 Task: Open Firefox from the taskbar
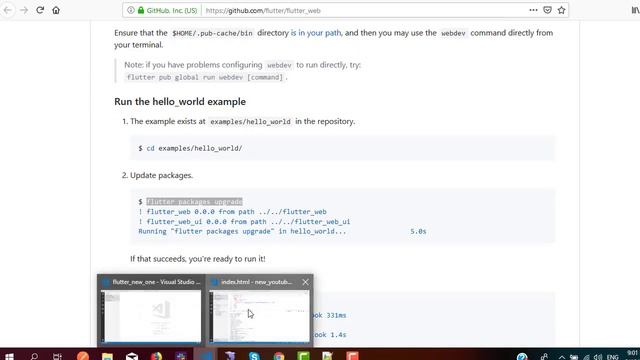(156, 356)
